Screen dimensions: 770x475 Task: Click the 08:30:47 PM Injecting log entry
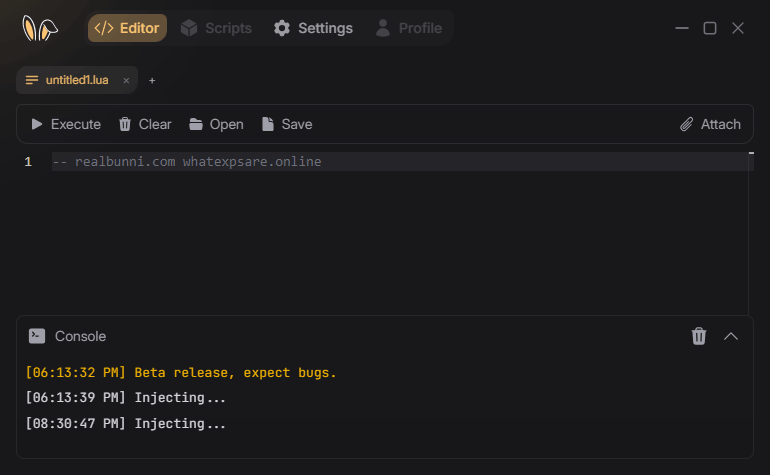pos(126,423)
